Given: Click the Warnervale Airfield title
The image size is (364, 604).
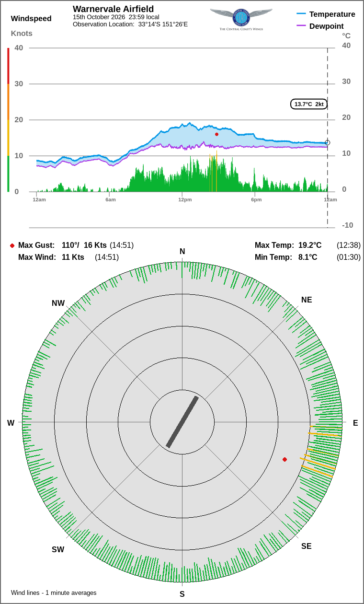Looking at the screenshot, I should (113, 9).
